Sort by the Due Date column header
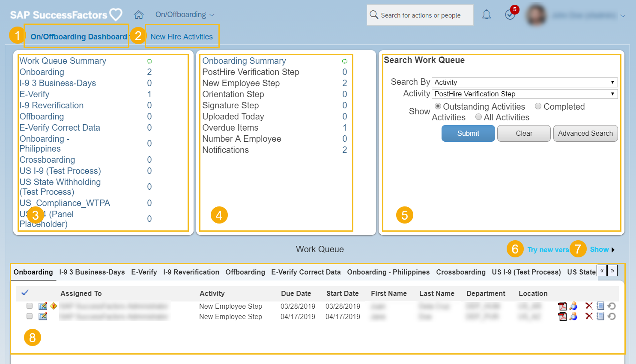Image resolution: width=636 pixels, height=364 pixels. click(296, 293)
